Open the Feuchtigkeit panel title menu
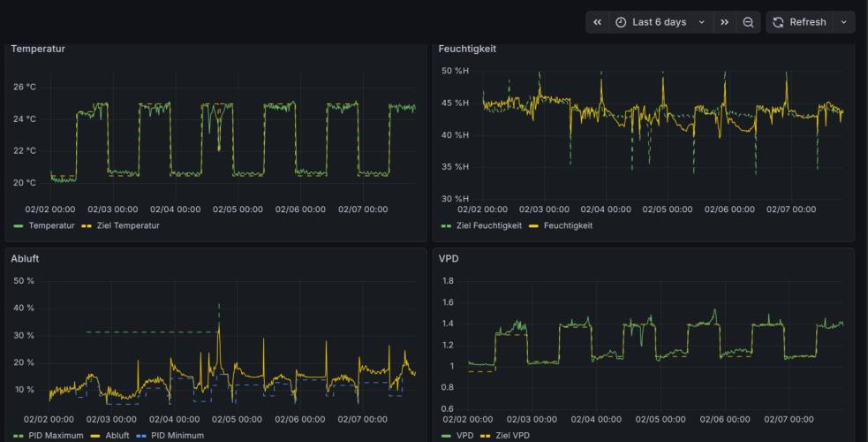The image size is (868, 442). 467,49
